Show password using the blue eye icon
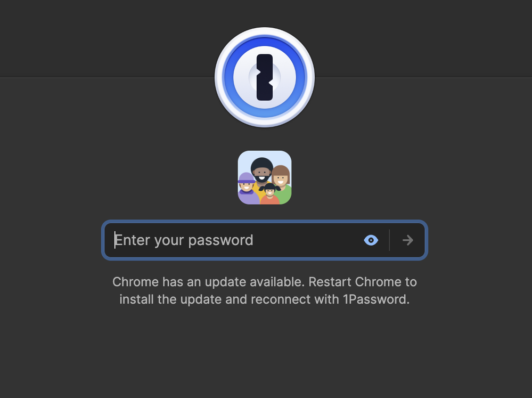The image size is (532, 398). click(371, 240)
